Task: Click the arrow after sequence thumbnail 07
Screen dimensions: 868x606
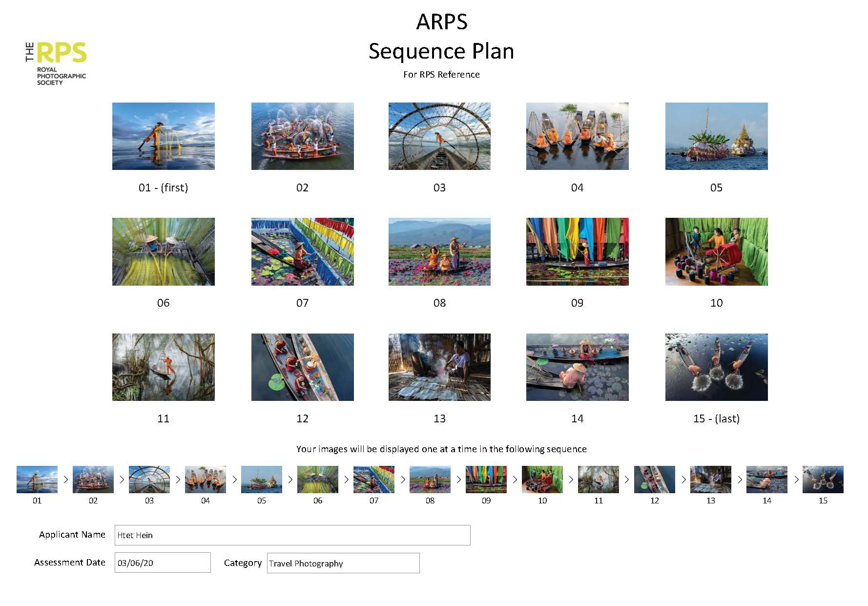Action: [403, 479]
